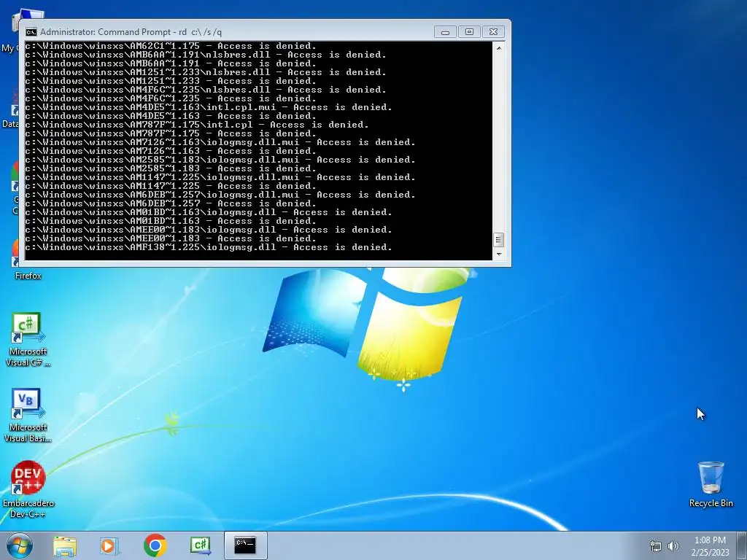Click the Command Prompt title bar system icon

[31, 32]
